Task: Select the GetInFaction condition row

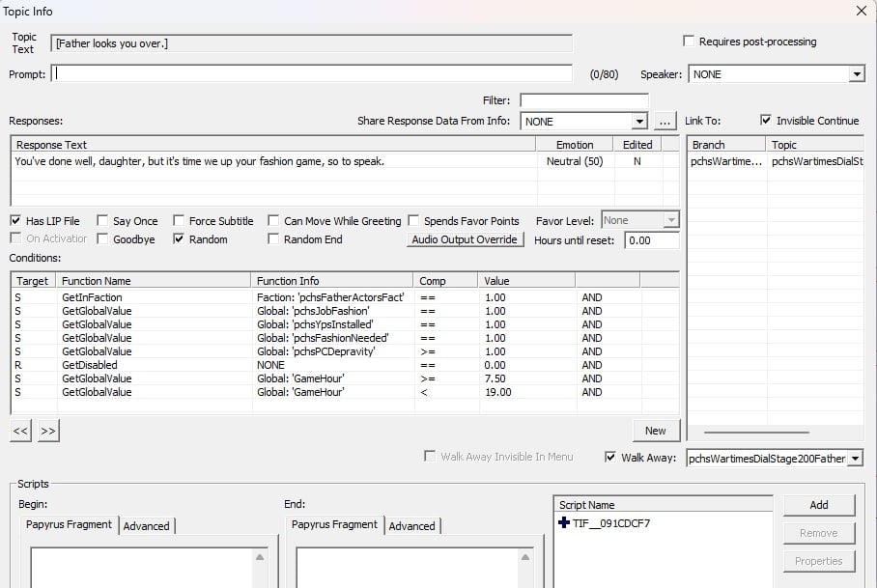Action: [345, 297]
